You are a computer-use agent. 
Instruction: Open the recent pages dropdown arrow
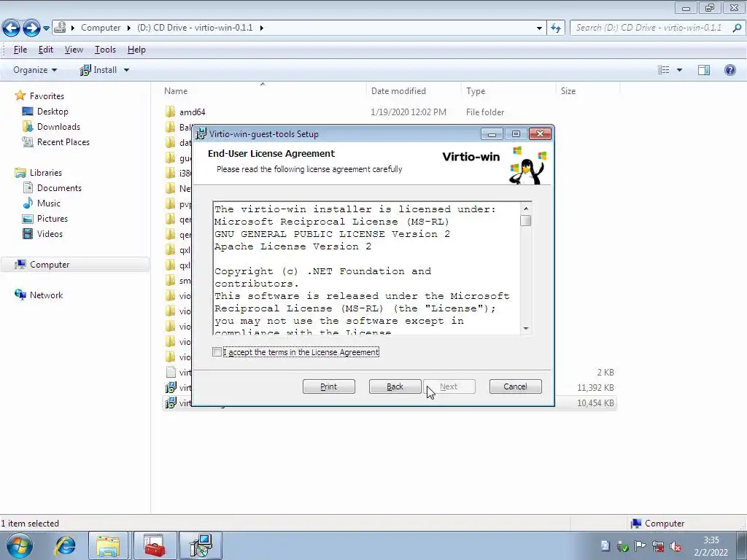[46, 28]
